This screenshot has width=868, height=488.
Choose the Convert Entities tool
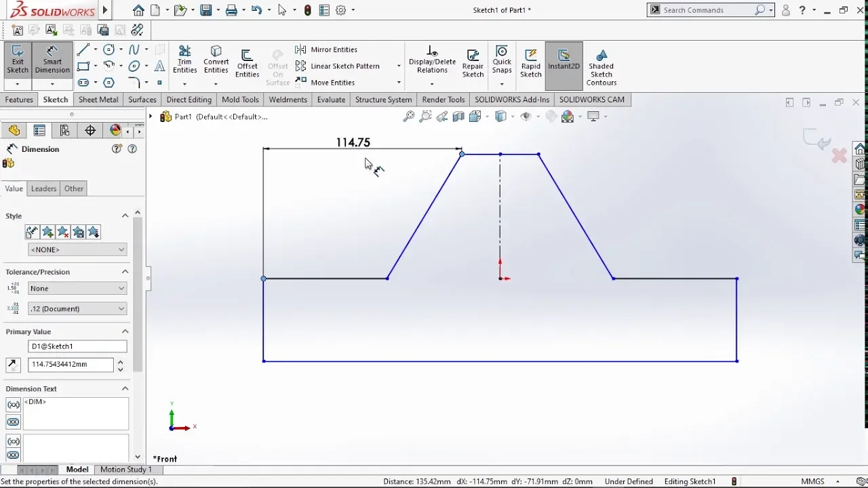pos(216,61)
